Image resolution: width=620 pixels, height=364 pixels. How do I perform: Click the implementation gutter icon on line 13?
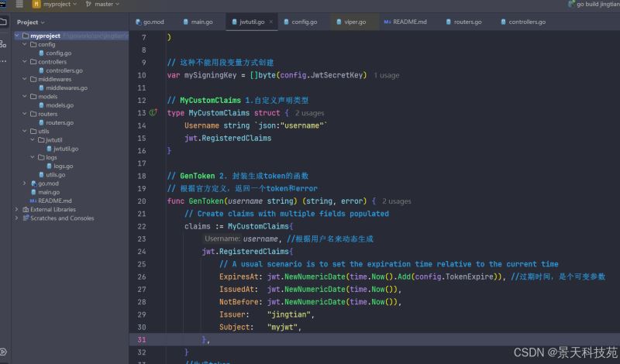pos(153,113)
